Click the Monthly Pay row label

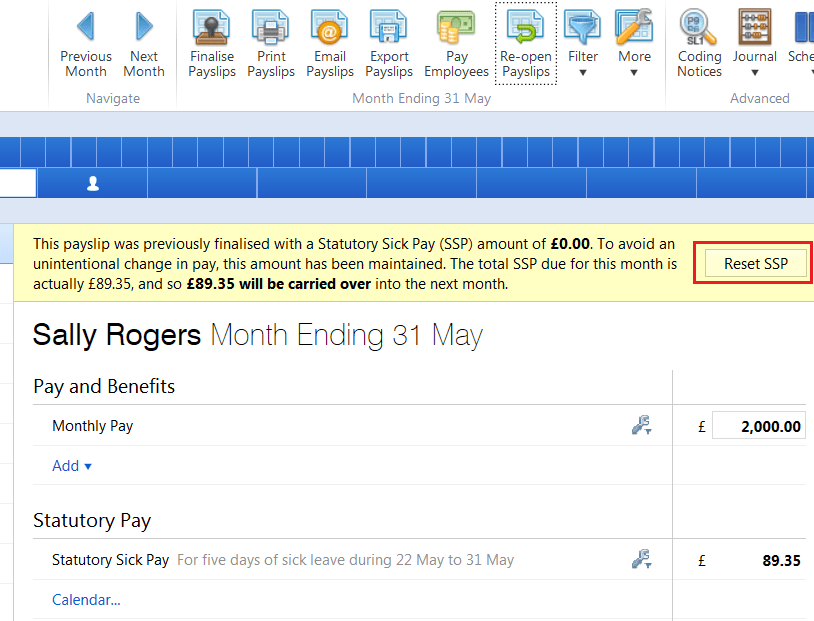92,426
